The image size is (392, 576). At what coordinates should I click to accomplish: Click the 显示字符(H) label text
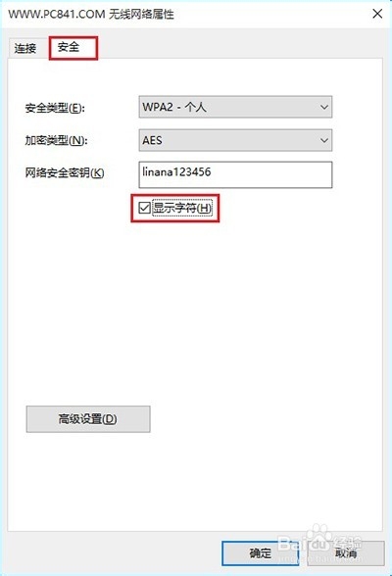tap(182, 208)
